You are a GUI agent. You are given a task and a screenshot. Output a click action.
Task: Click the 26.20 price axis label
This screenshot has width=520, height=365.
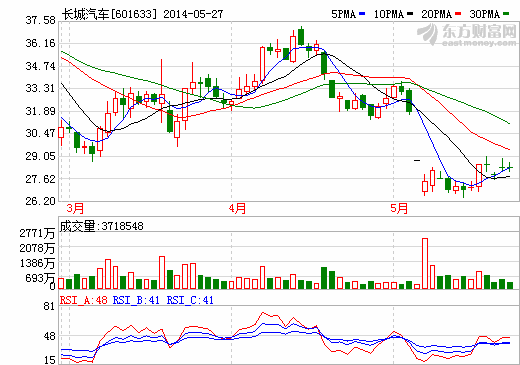pyautogui.click(x=41, y=201)
